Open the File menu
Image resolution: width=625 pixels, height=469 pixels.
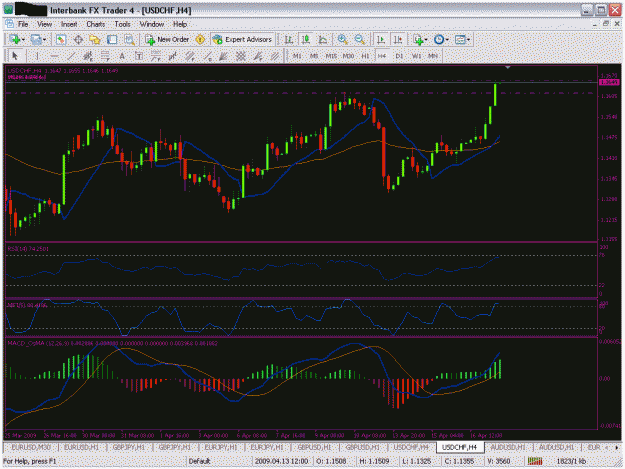23,24
